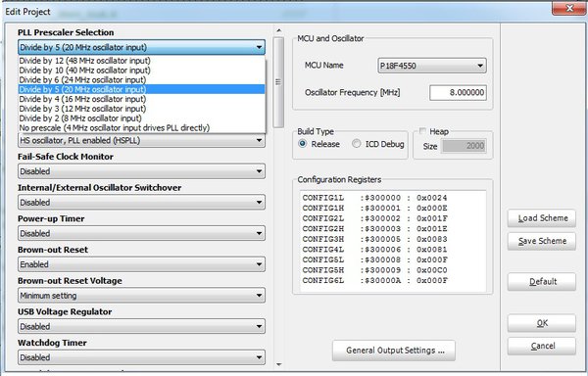Toggle the Heap checkbox
Image resolution: width=588 pixels, height=376 pixels.
[422, 131]
